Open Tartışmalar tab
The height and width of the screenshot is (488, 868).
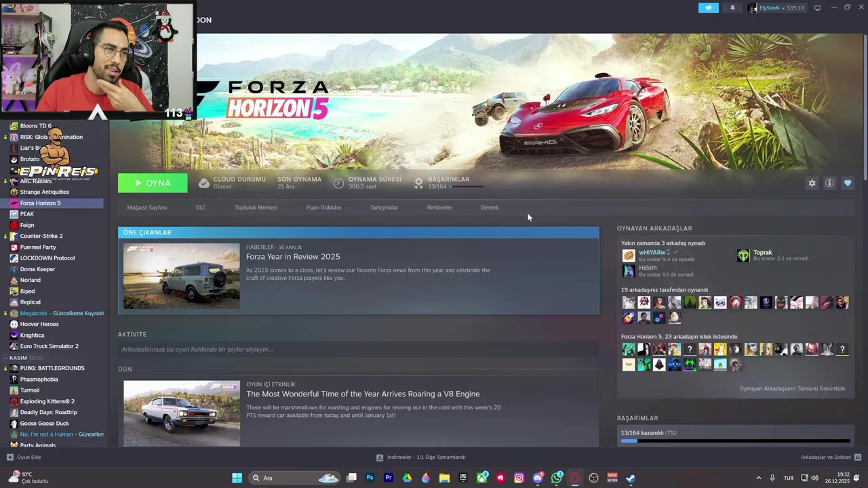(384, 207)
